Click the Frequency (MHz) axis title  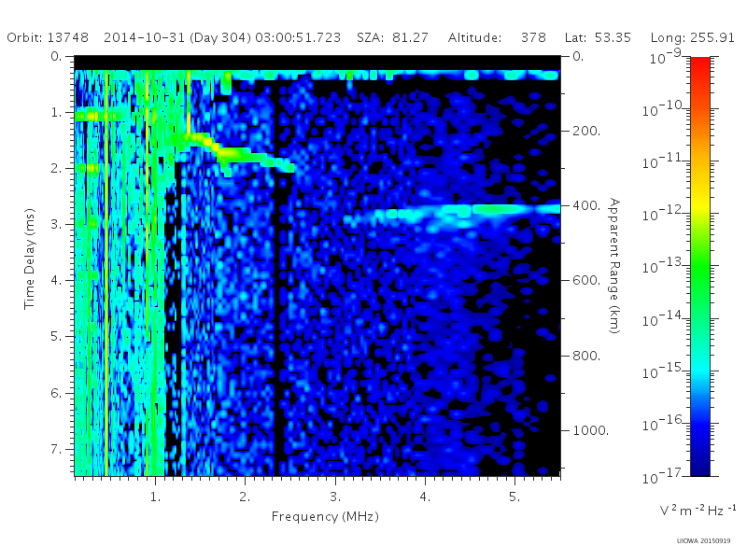[x=325, y=517]
